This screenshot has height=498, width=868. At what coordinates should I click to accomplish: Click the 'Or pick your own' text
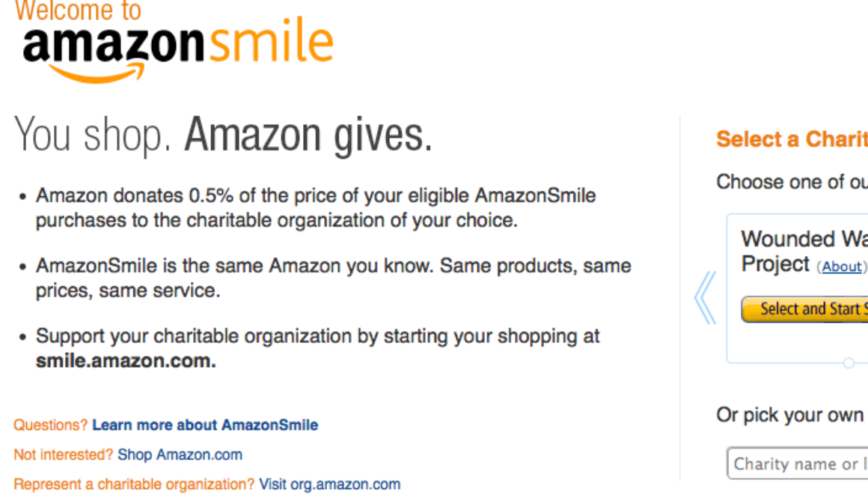790,415
